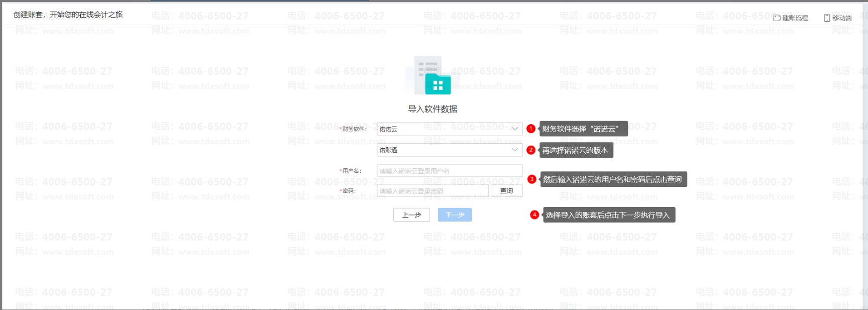Click the tooltip 再选择诺诺云的版本
The width and height of the screenshot is (868, 310).
coord(576,150)
